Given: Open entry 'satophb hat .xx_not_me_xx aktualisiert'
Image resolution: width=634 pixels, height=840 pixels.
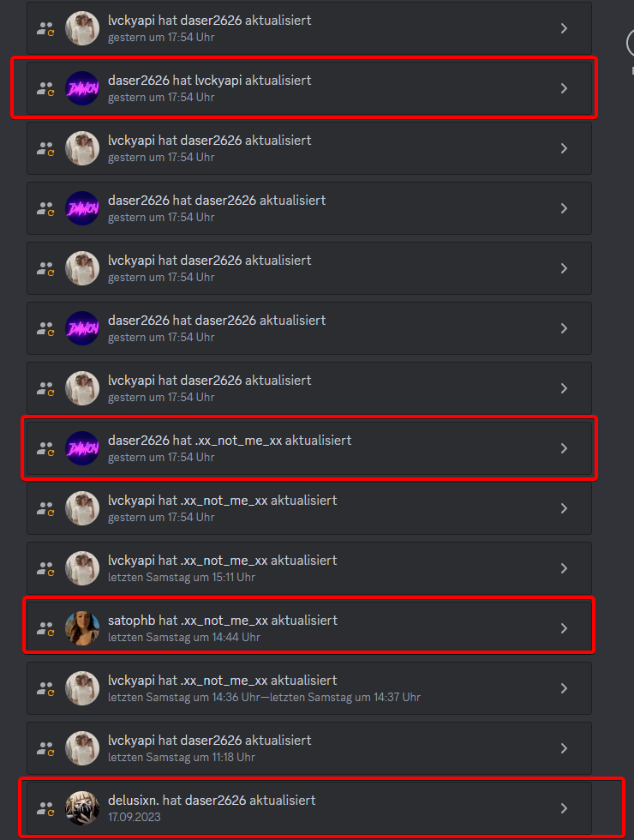Looking at the screenshot, I should coord(309,628).
